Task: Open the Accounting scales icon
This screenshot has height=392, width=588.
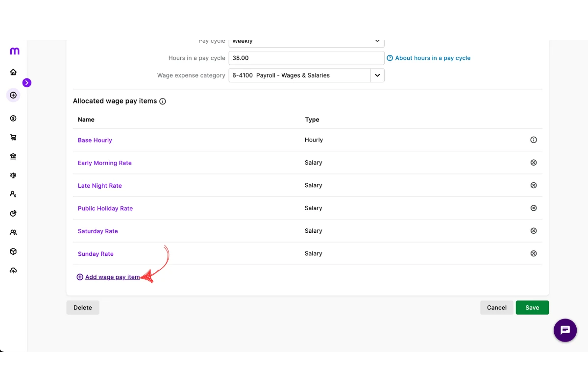Action: coord(13,175)
